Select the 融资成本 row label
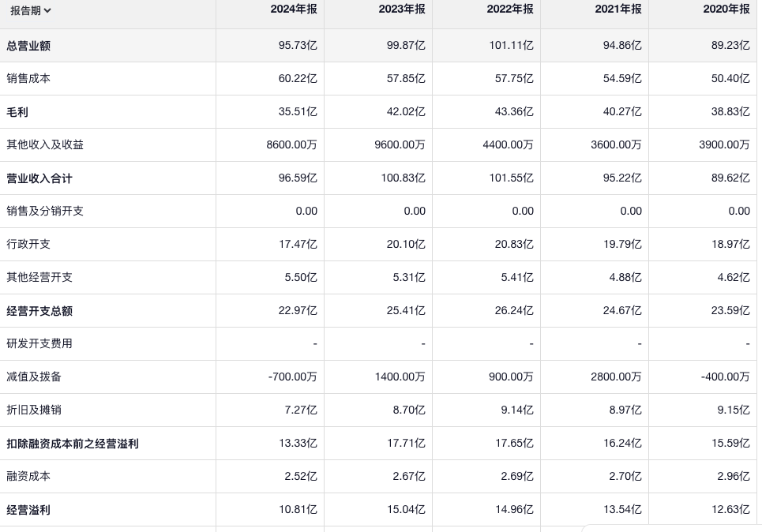Image resolution: width=762 pixels, height=532 pixels. [x=28, y=477]
